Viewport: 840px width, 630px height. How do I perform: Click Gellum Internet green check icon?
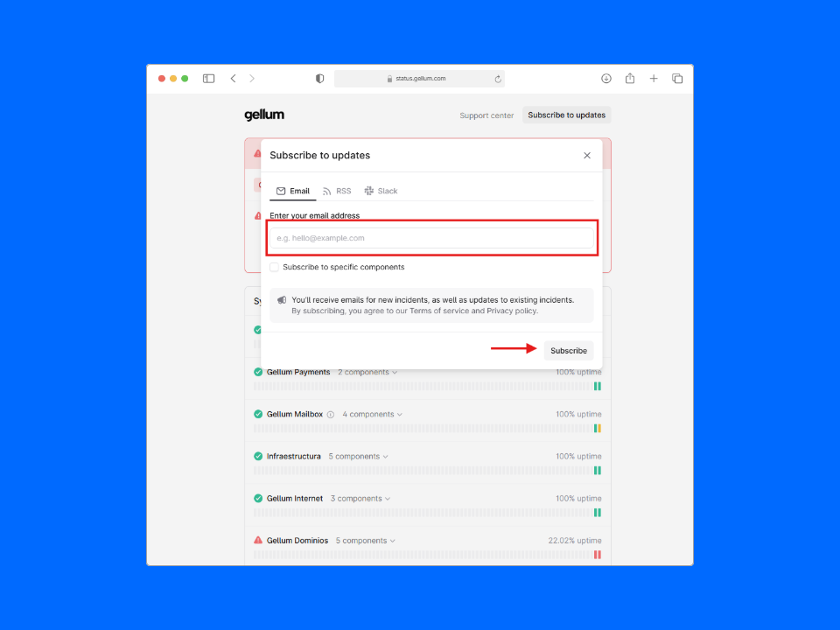click(x=258, y=498)
